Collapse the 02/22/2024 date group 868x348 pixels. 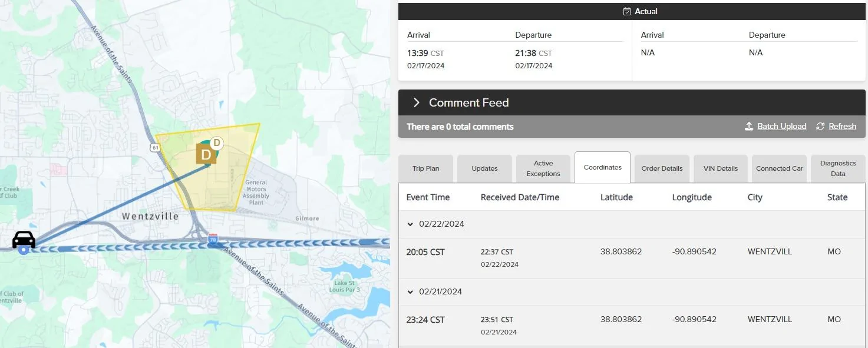(410, 224)
